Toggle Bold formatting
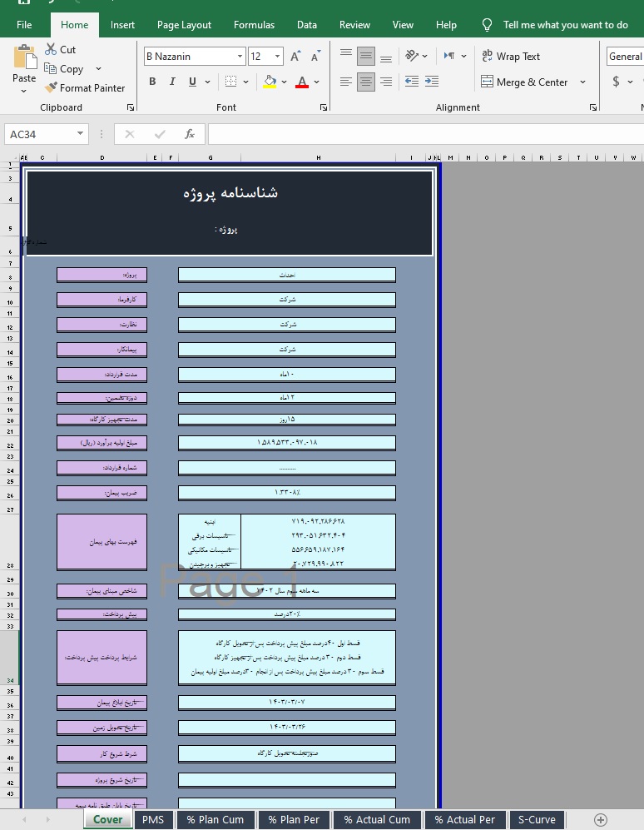The height and width of the screenshot is (830, 644). click(x=152, y=82)
